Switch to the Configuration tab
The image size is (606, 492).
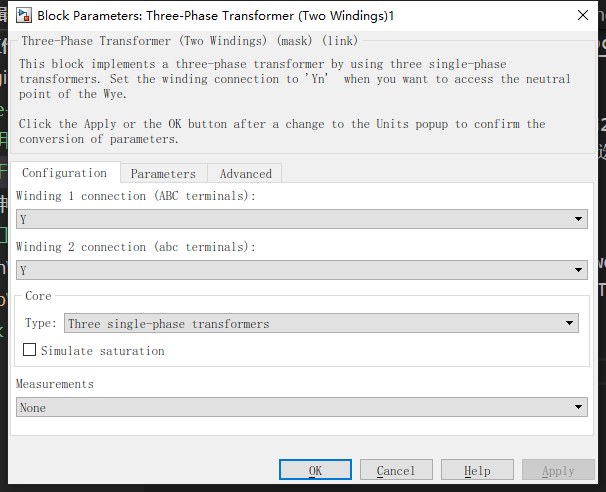pos(64,173)
